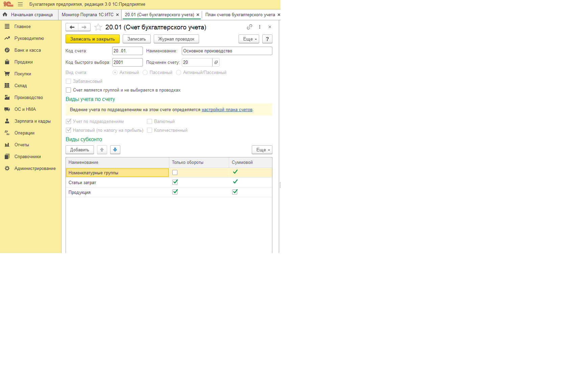Open the 'настройкой плана счетов' link
The width and height of the screenshot is (588, 377).
(x=227, y=110)
